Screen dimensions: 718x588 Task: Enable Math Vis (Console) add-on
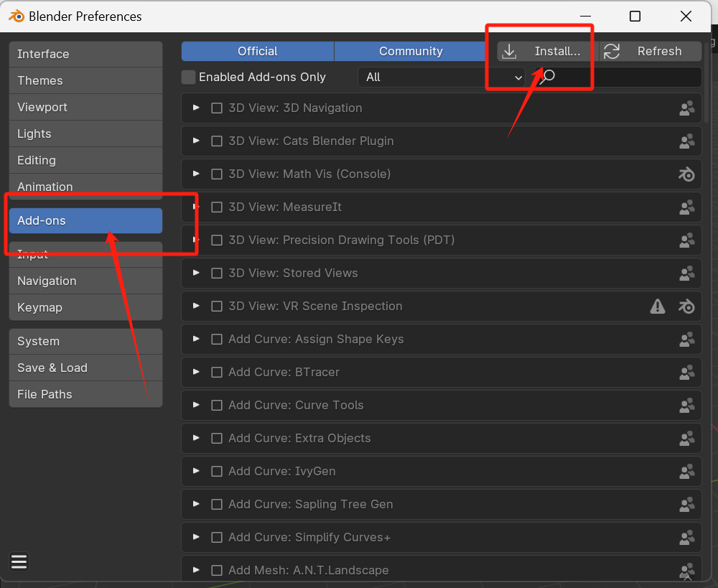click(x=217, y=174)
